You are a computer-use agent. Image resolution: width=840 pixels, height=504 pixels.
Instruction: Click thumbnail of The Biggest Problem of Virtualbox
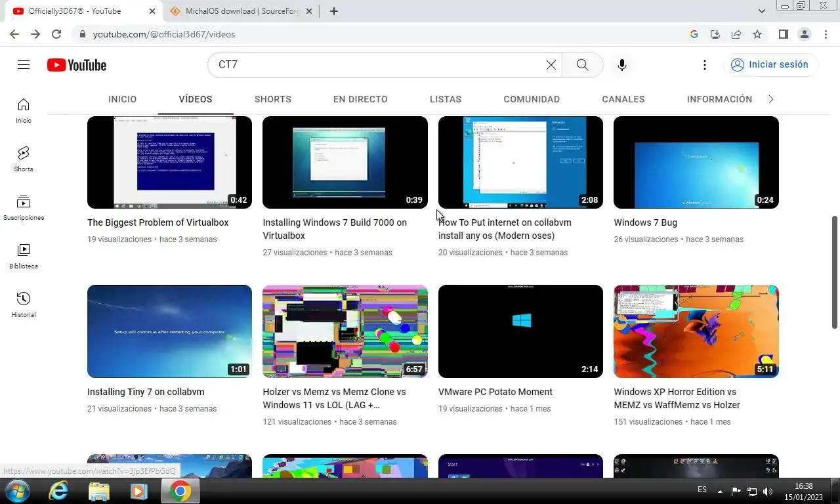coord(169,163)
